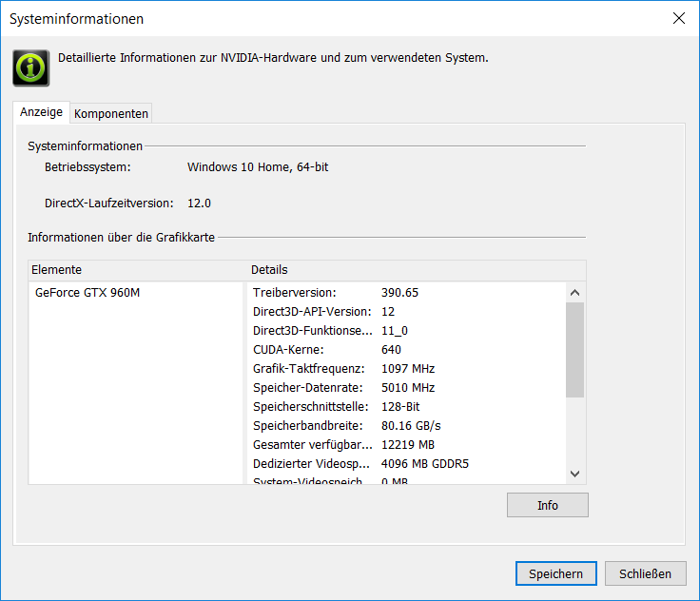Image resolution: width=700 pixels, height=601 pixels.
Task: Click the 12219 MB value
Action: 408,445
